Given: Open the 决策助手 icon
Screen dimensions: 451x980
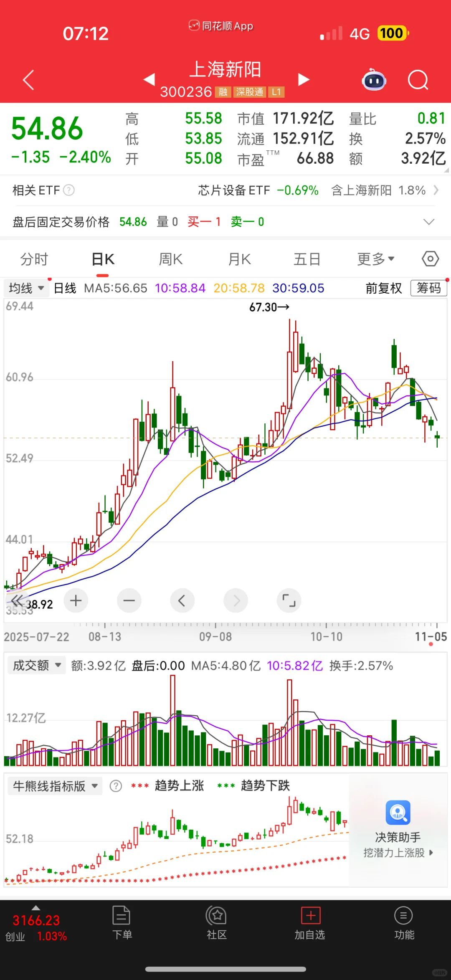Looking at the screenshot, I should [398, 813].
